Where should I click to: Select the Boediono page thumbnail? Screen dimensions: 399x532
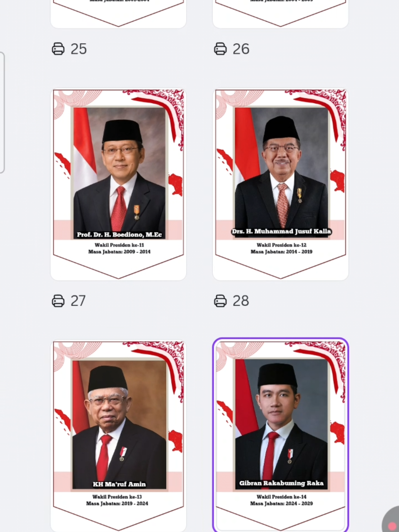tap(118, 184)
